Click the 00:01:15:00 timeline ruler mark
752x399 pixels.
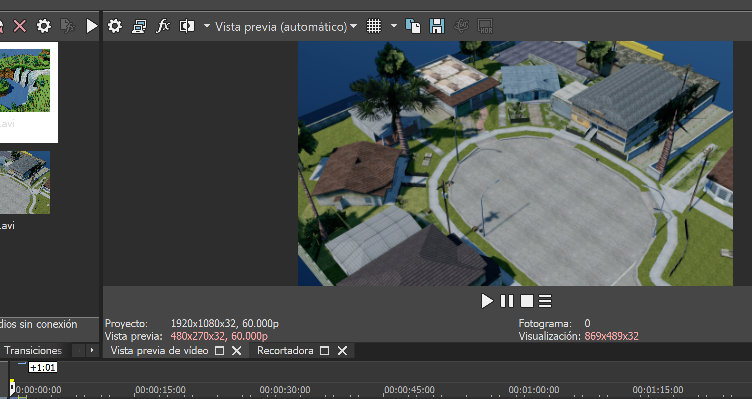(658, 390)
